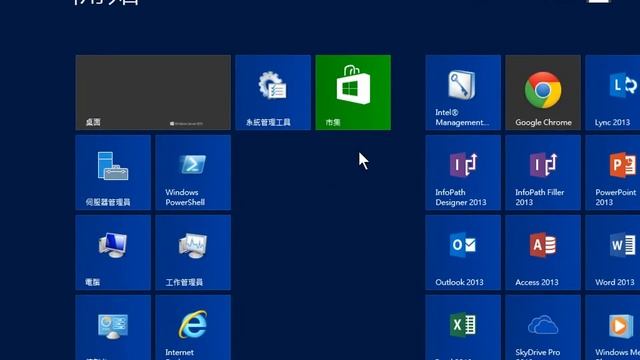Viewport: 640px width, 360px height.
Task: Launch Access 2013 tile
Action: [x=543, y=253]
